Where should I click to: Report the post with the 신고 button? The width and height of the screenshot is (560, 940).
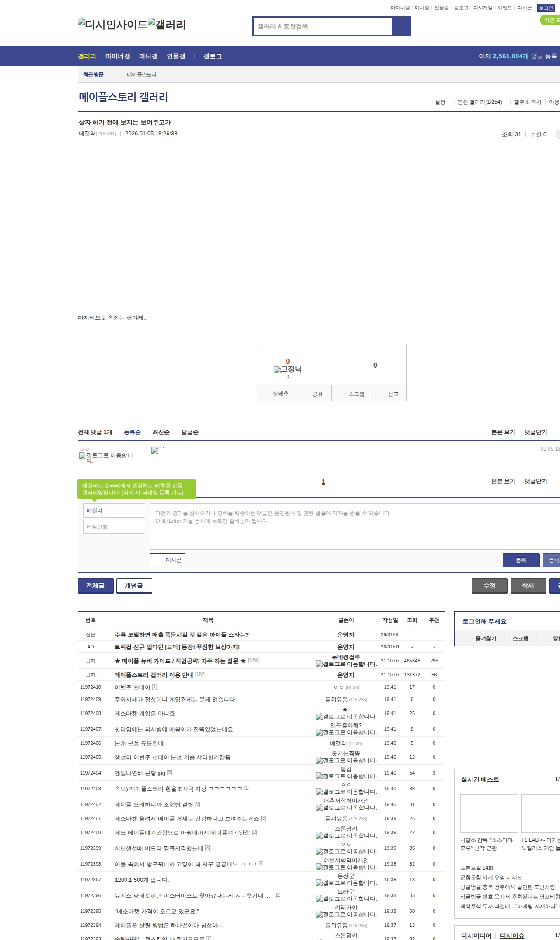click(388, 394)
